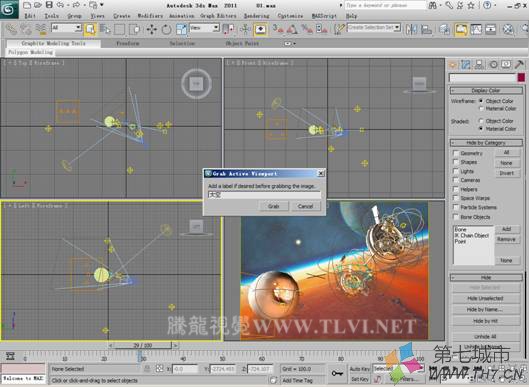Check the Helpers hide category
The height and width of the screenshot is (387, 529).
point(455,189)
